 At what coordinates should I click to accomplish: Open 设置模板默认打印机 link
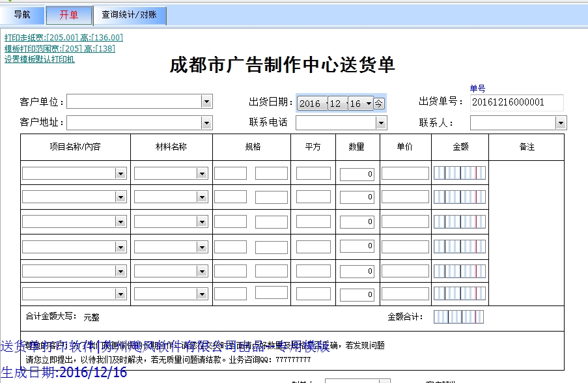pyautogui.click(x=39, y=59)
